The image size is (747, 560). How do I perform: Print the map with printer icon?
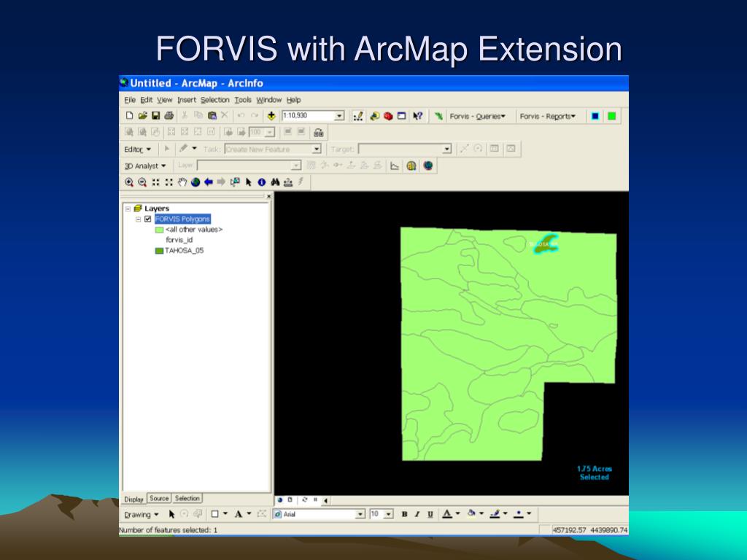point(169,116)
